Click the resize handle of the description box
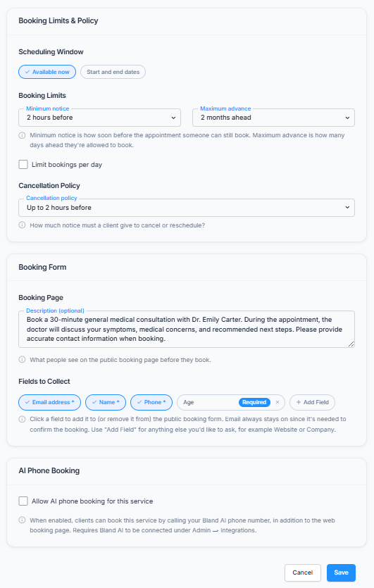The width and height of the screenshot is (374, 588). pyautogui.click(x=351, y=344)
